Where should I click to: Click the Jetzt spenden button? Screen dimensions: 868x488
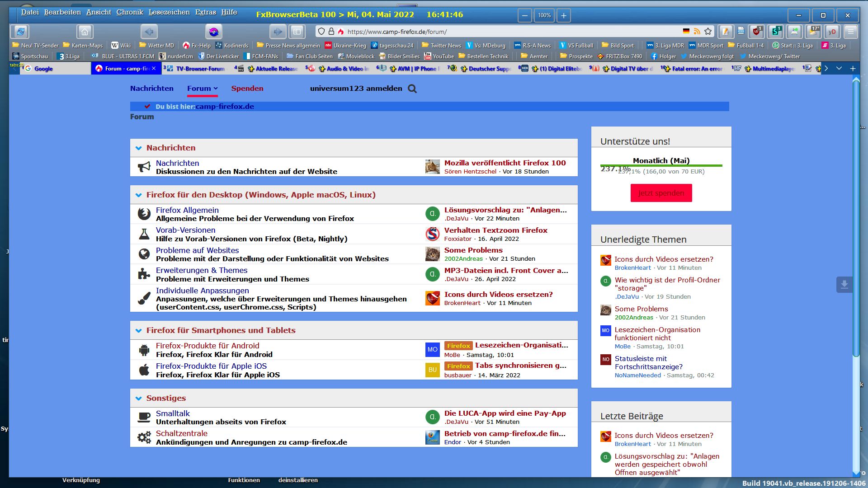661,193
